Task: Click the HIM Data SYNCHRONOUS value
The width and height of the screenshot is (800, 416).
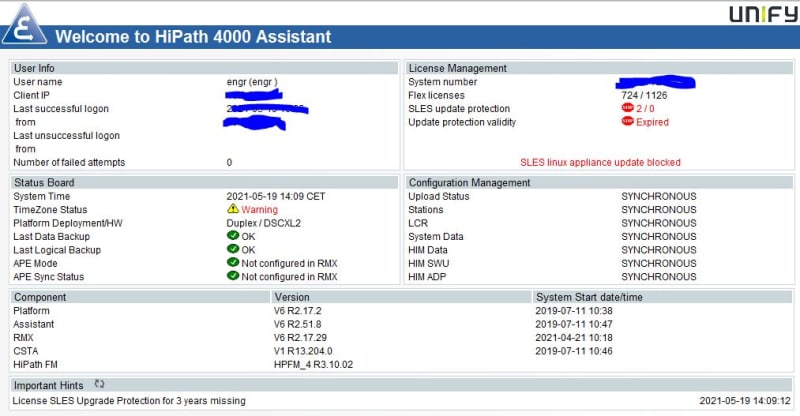Action: 659,250
